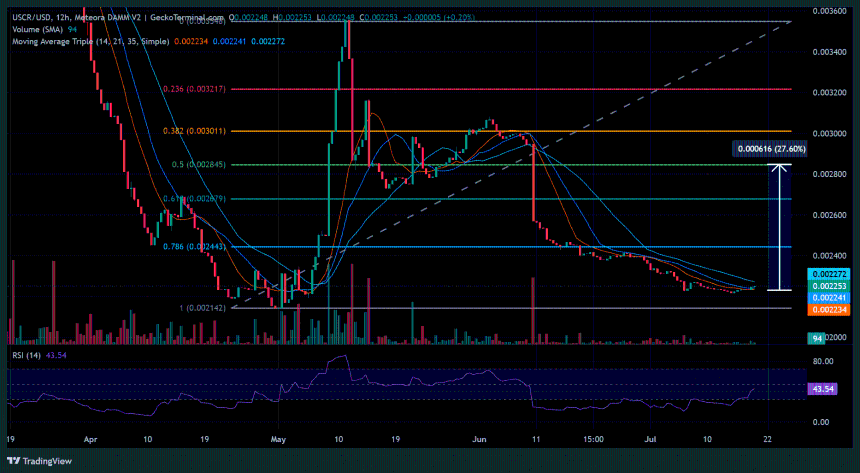
Task: Click the white measurement arrow on chart
Action: coord(778,227)
